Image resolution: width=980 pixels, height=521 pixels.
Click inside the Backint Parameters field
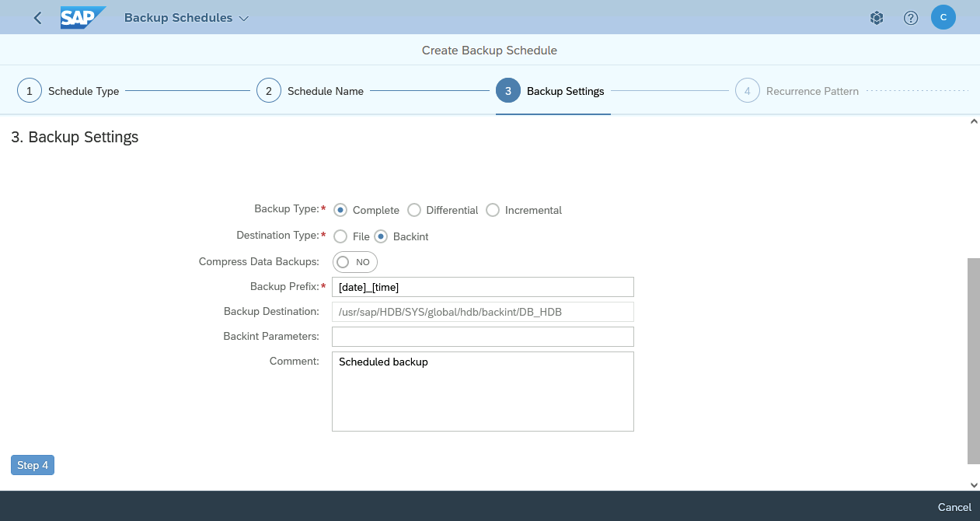click(482, 336)
